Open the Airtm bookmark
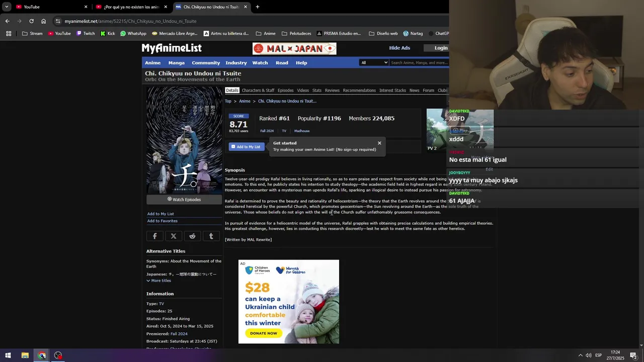The width and height of the screenshot is (644, 362). pos(226,34)
